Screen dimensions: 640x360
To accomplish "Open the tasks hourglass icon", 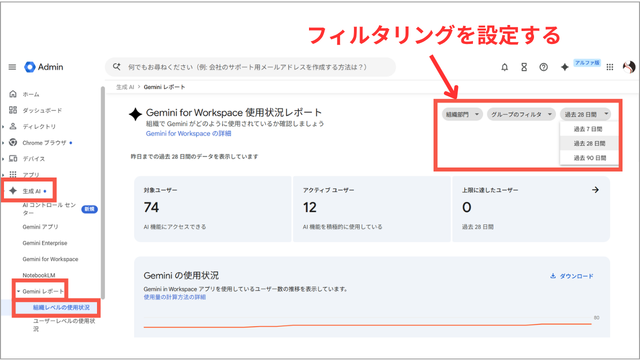I will point(524,67).
